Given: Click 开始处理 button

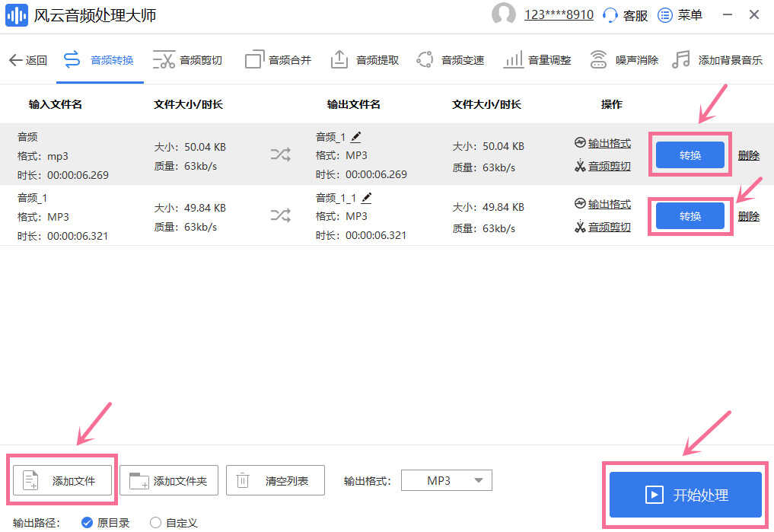Looking at the screenshot, I should coord(686,495).
